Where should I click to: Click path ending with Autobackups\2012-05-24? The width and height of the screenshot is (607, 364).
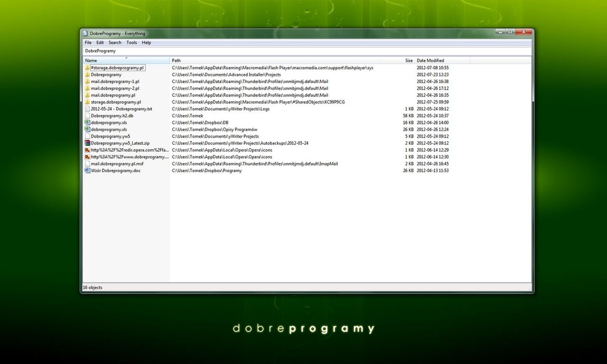240,143
